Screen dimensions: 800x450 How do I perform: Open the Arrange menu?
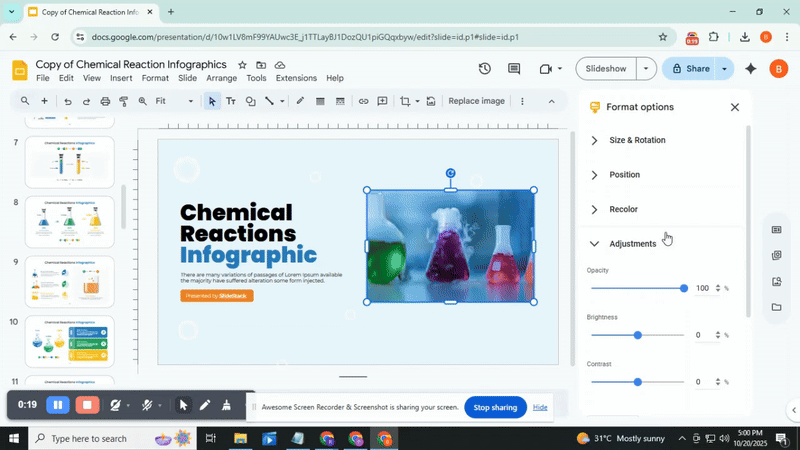click(x=222, y=78)
